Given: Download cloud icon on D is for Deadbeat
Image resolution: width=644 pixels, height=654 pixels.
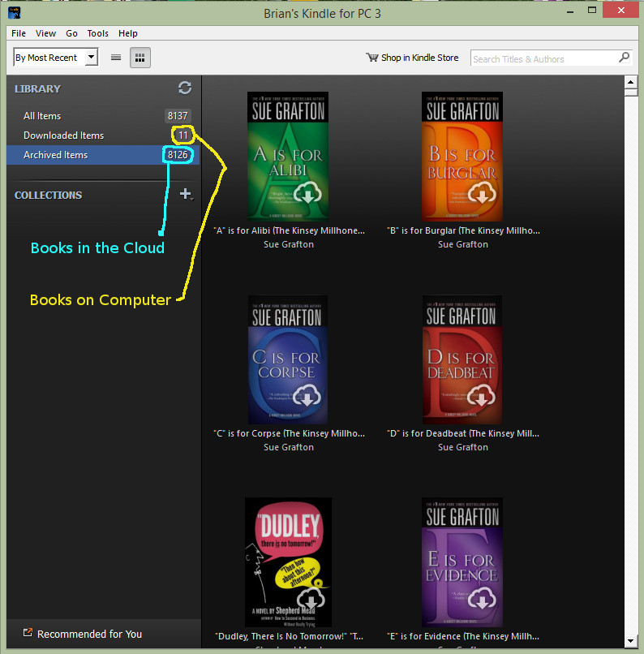Looking at the screenshot, I should coord(481,395).
